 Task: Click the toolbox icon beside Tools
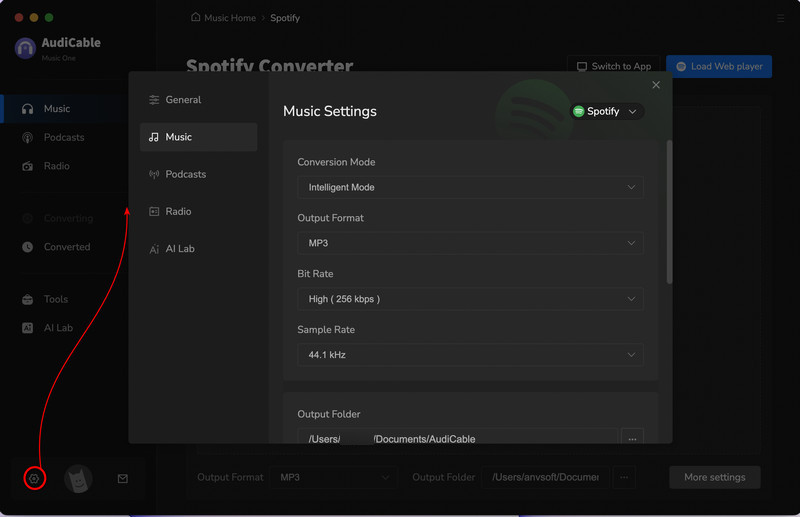point(28,299)
